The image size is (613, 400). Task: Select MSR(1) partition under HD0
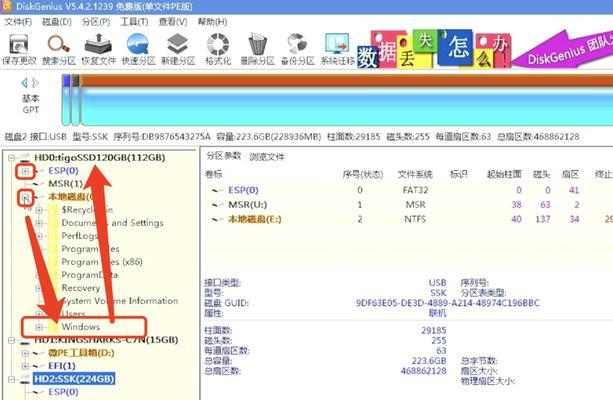pos(65,183)
